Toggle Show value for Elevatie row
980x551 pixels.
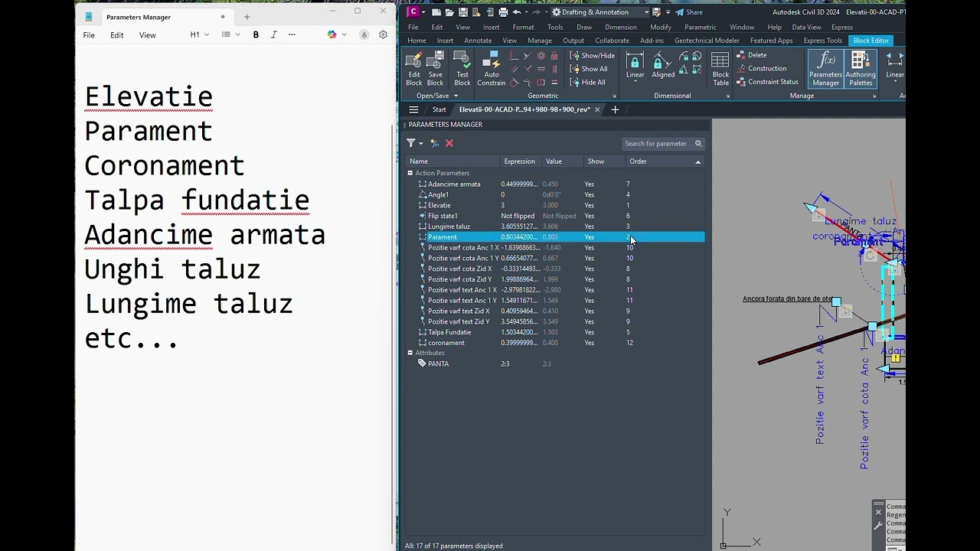pos(590,205)
